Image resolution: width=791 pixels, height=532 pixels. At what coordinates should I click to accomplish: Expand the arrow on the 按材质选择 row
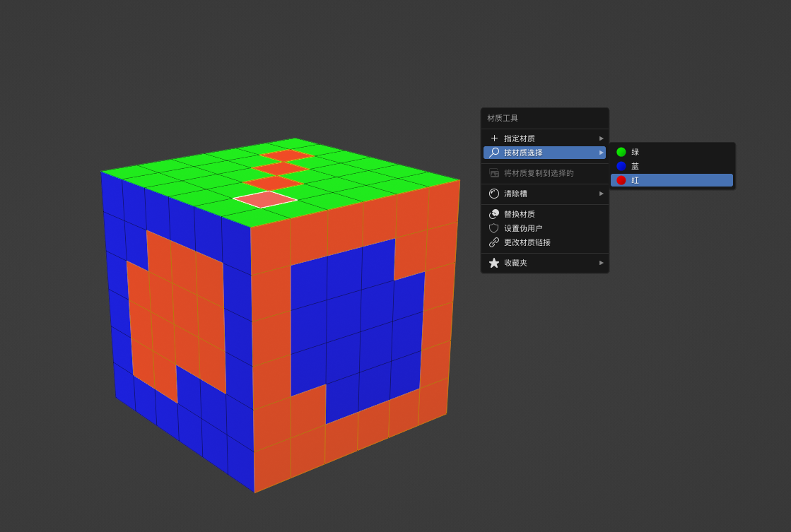coord(602,153)
